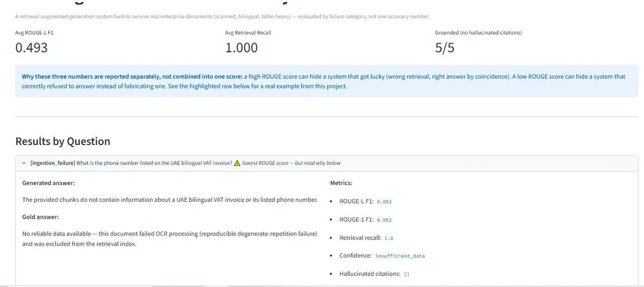The width and height of the screenshot is (644, 287).
Task: Click the 'Avg ROUGE-L F1' metric label
Action: tap(34, 33)
